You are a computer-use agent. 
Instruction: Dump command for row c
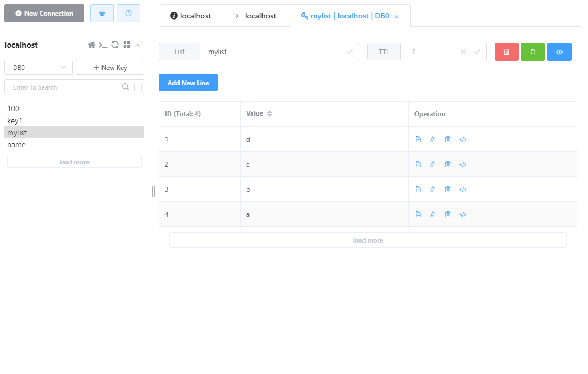click(x=463, y=164)
